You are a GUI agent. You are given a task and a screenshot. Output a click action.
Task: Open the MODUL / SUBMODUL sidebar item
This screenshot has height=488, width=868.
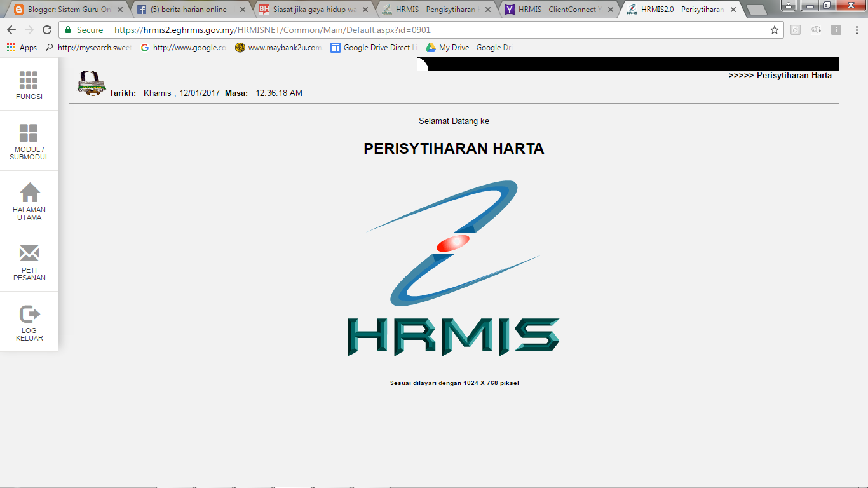[x=29, y=142]
